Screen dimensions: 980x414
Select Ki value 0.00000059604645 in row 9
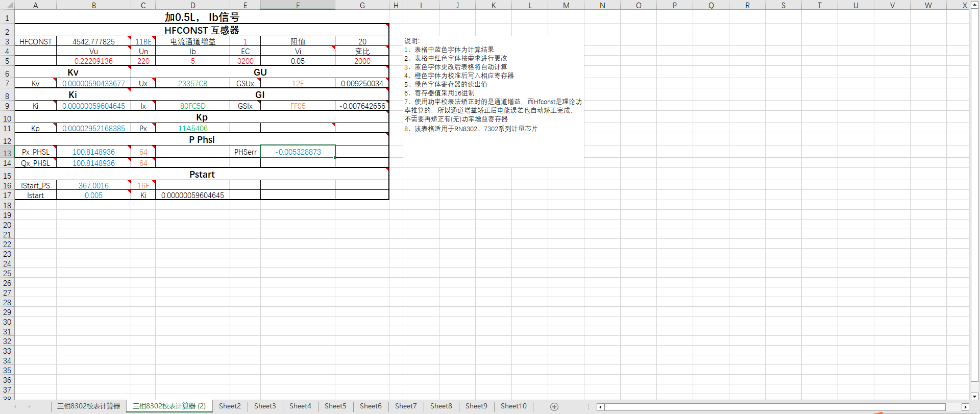point(93,106)
